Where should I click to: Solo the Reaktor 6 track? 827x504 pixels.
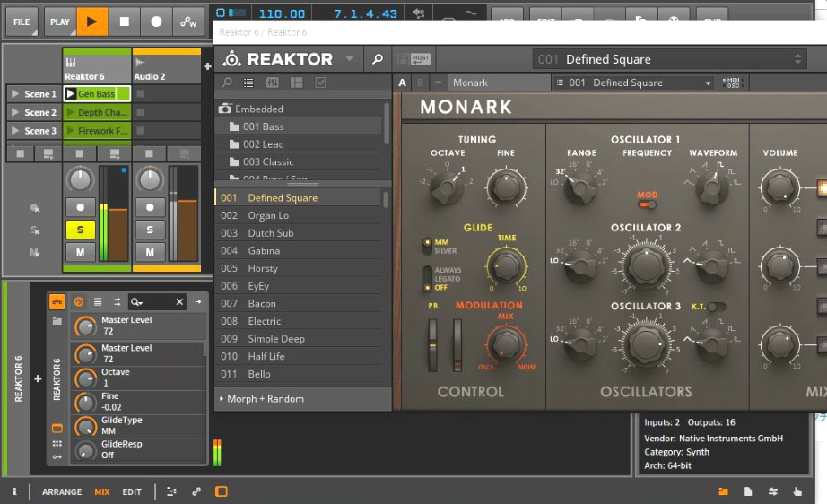(80, 230)
